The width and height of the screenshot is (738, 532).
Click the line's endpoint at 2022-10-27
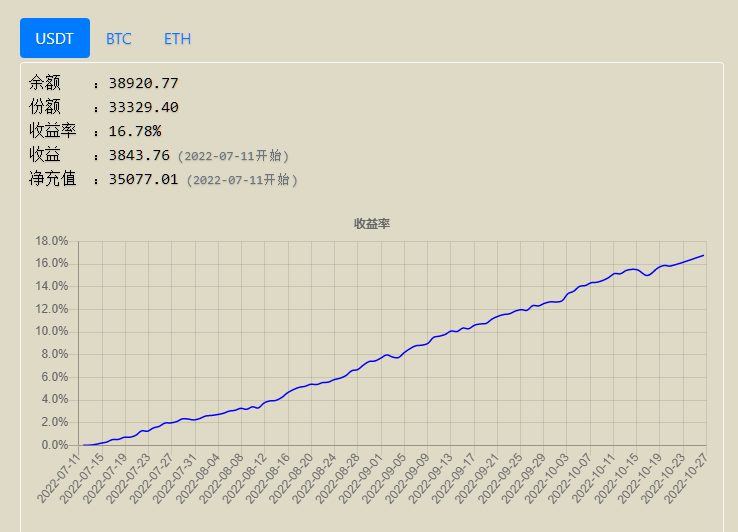pos(704,256)
